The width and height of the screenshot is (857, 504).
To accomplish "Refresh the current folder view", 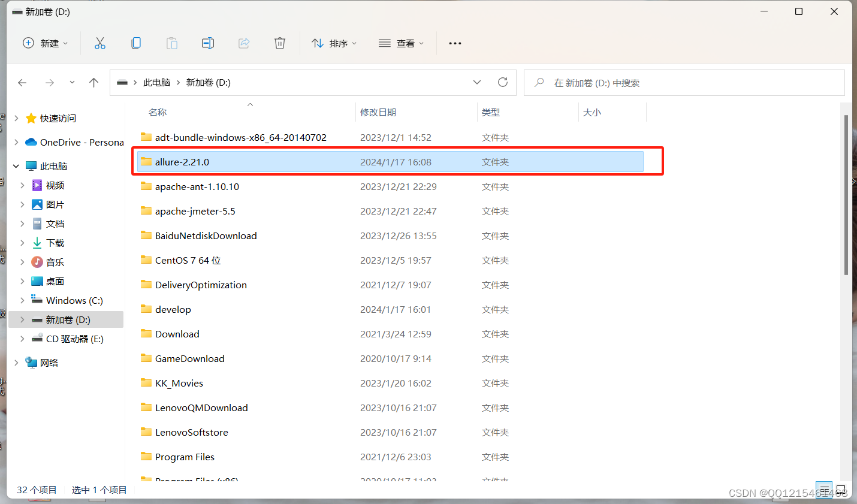I will (503, 82).
